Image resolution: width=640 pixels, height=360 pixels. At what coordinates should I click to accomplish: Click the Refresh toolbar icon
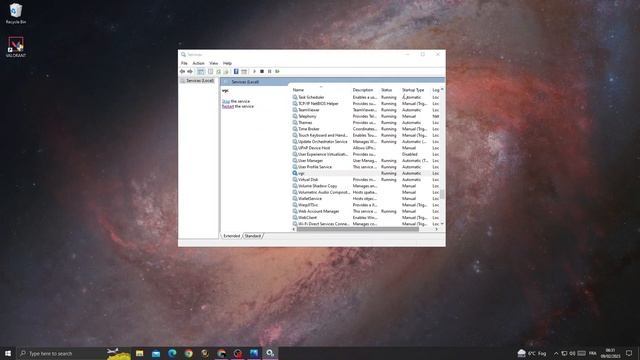pos(218,71)
